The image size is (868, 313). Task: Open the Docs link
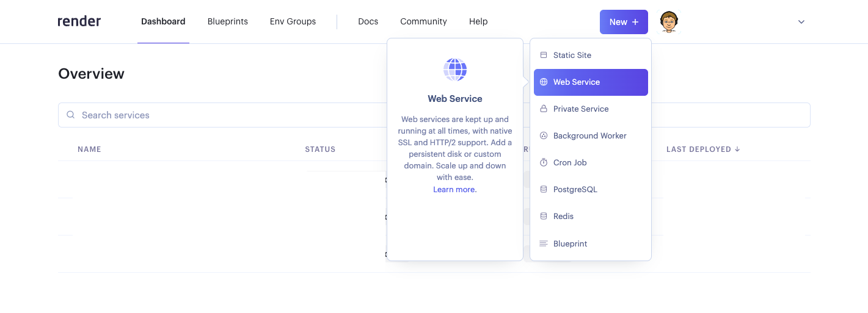coord(368,21)
